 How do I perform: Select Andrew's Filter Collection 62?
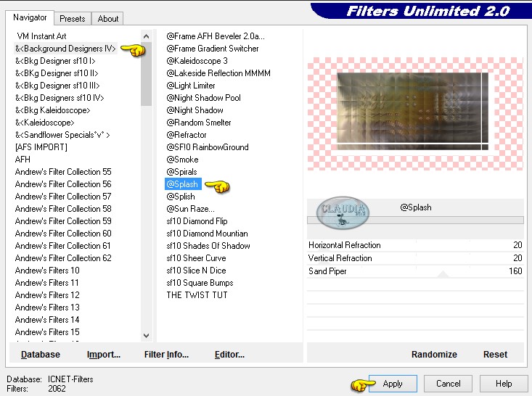pyautogui.click(x=63, y=258)
